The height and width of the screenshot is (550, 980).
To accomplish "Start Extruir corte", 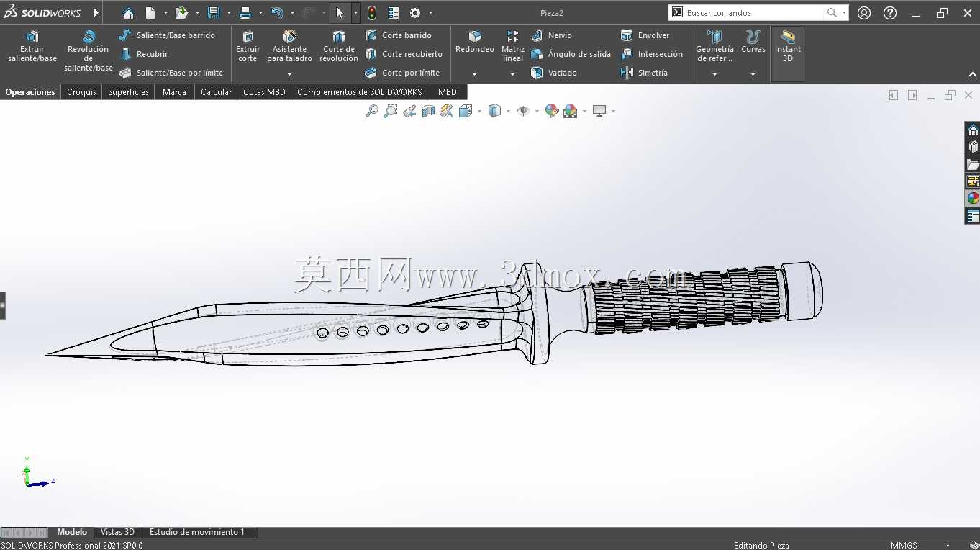I will (x=248, y=47).
